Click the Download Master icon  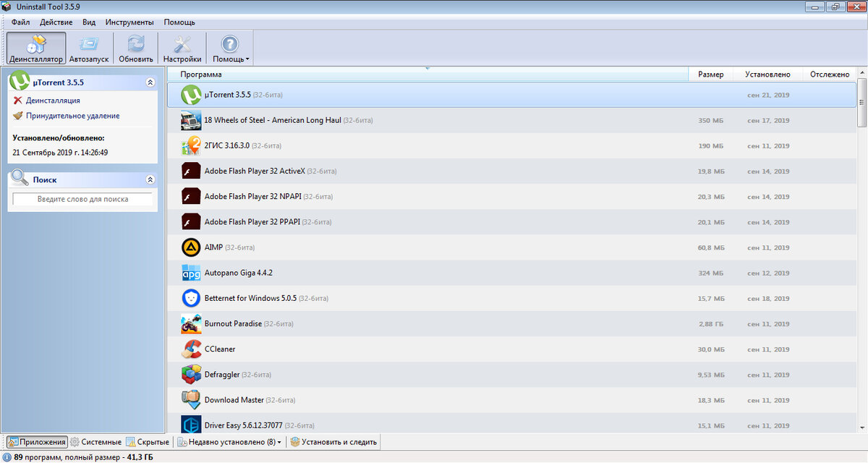191,400
